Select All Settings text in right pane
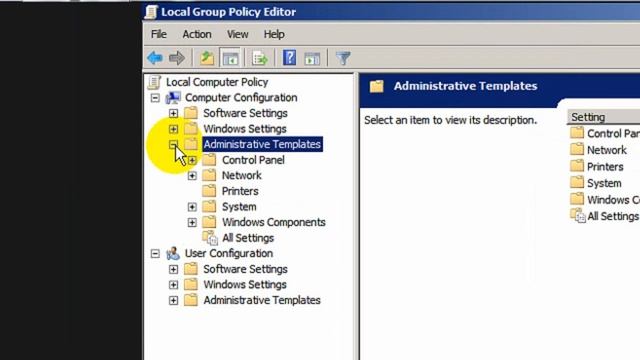This screenshot has height=360, width=640. (613, 216)
